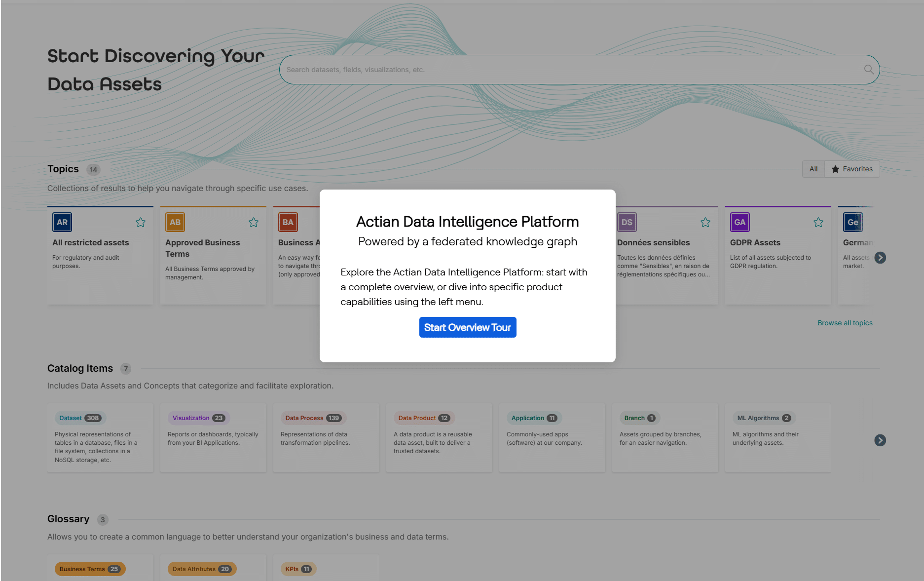The image size is (924, 581).
Task: Open the Approved Business Terms topic title
Action: [203, 248]
